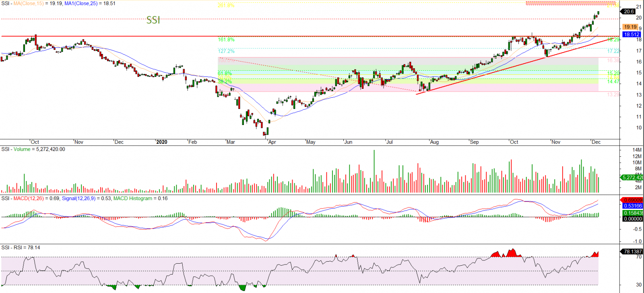
Task: Click the 17.22 Fibonacci price value
Action: [x=613, y=51]
